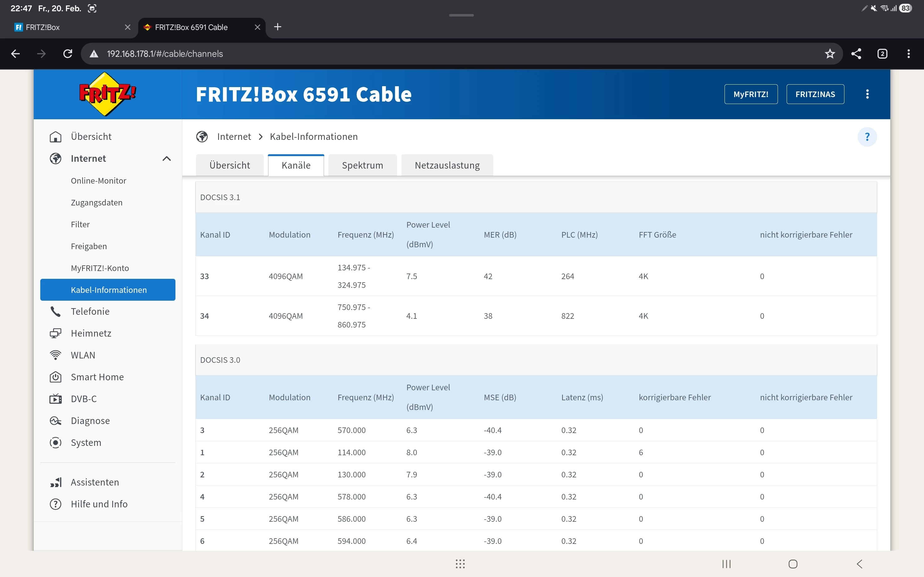Open the tab switcher showing 2 tabs
Viewport: 924px width, 577px height.
point(882,54)
